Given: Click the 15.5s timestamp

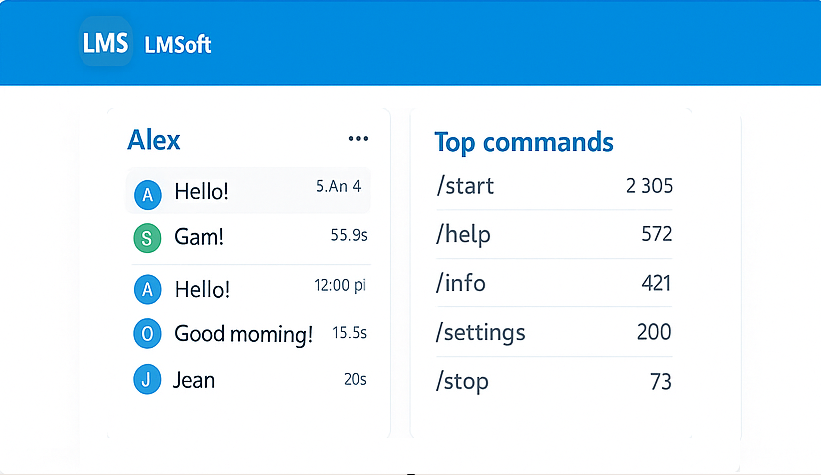Looking at the screenshot, I should pos(349,333).
